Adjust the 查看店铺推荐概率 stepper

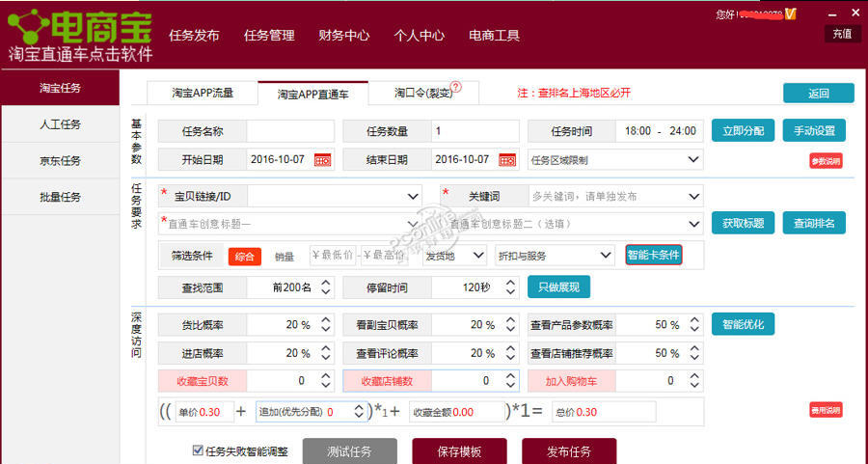pos(694,353)
